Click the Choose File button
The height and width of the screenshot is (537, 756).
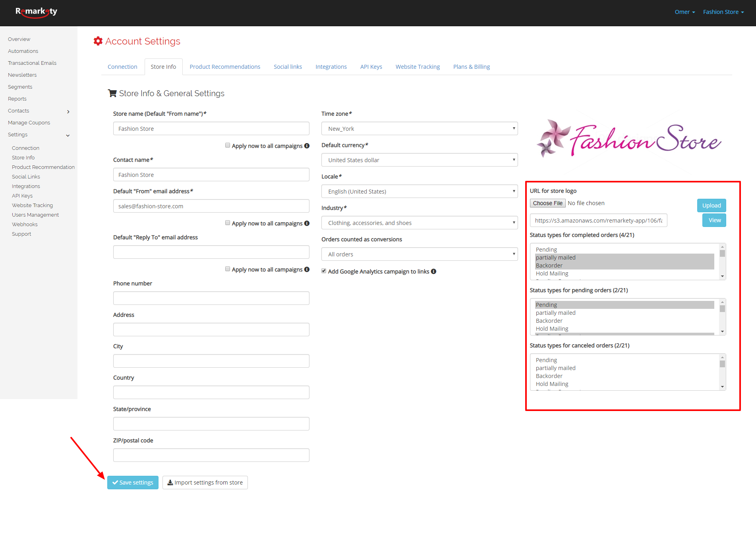pyautogui.click(x=547, y=203)
